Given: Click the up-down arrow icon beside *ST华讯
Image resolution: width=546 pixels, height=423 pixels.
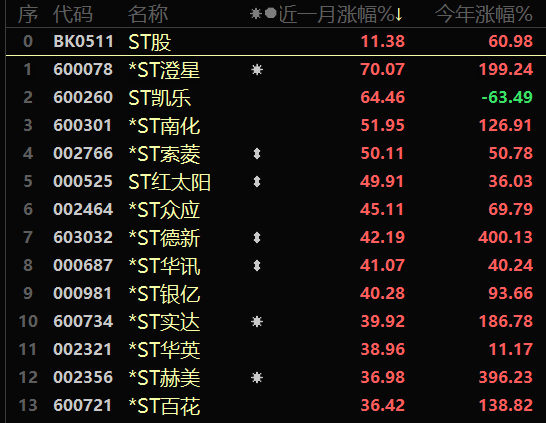Looking at the screenshot, I should click(x=257, y=266).
